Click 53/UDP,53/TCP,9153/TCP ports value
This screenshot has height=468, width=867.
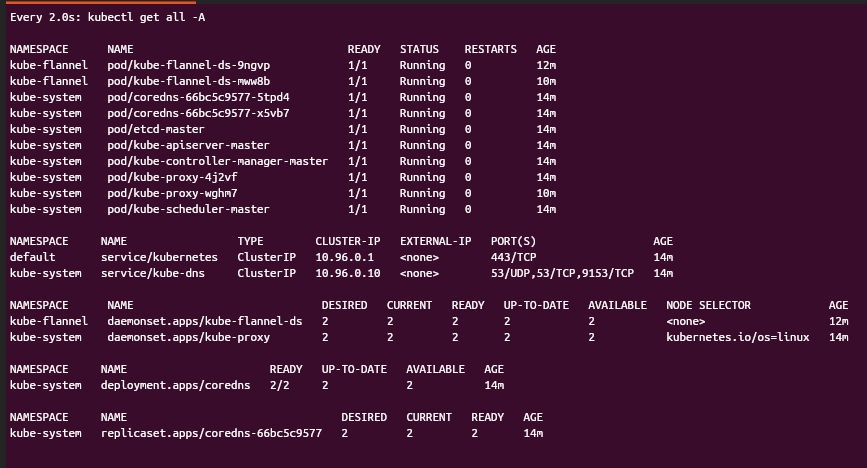click(562, 273)
